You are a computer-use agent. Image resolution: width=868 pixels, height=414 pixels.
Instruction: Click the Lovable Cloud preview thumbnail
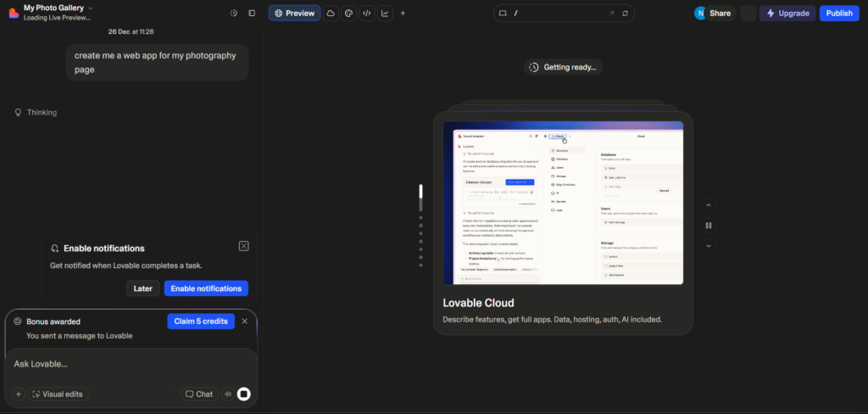coord(563,203)
